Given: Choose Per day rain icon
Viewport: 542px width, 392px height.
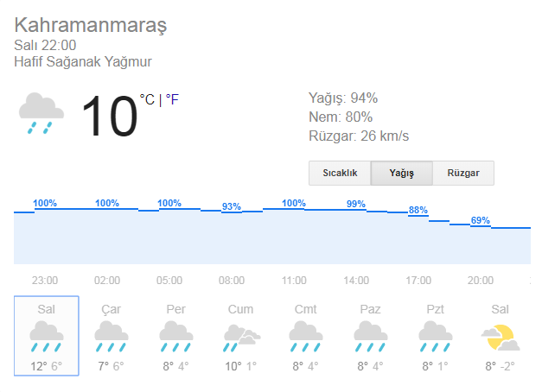Looking at the screenshot, I should click(176, 337).
